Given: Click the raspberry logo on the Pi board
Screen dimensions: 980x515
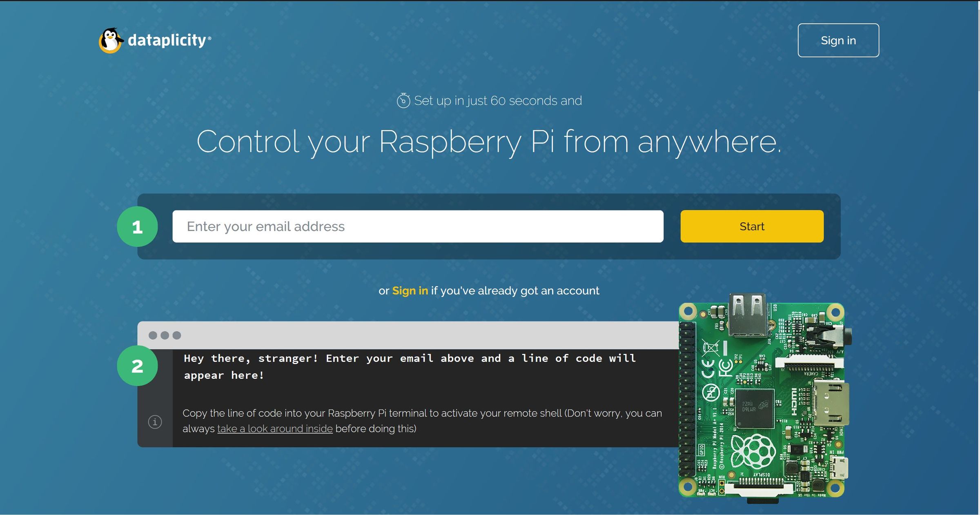Looking at the screenshot, I should [x=753, y=452].
